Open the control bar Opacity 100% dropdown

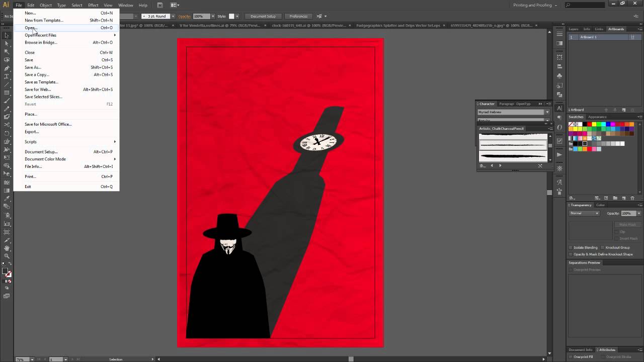(x=213, y=16)
